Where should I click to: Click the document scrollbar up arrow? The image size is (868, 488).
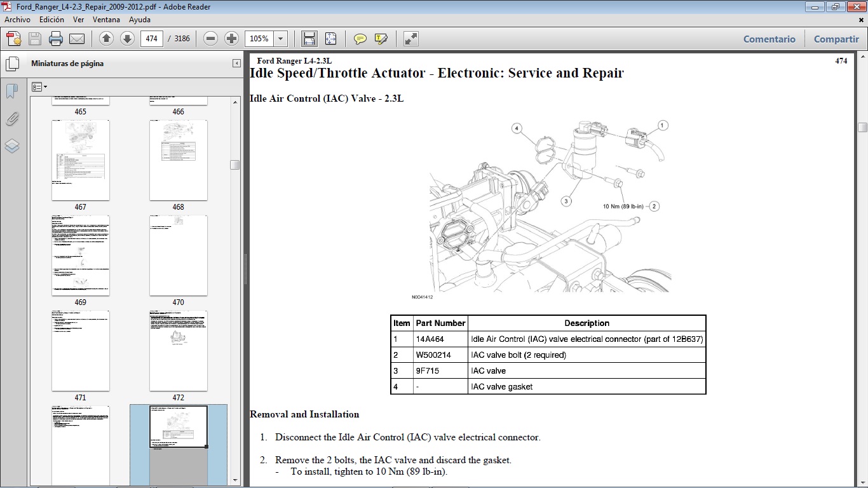point(862,57)
